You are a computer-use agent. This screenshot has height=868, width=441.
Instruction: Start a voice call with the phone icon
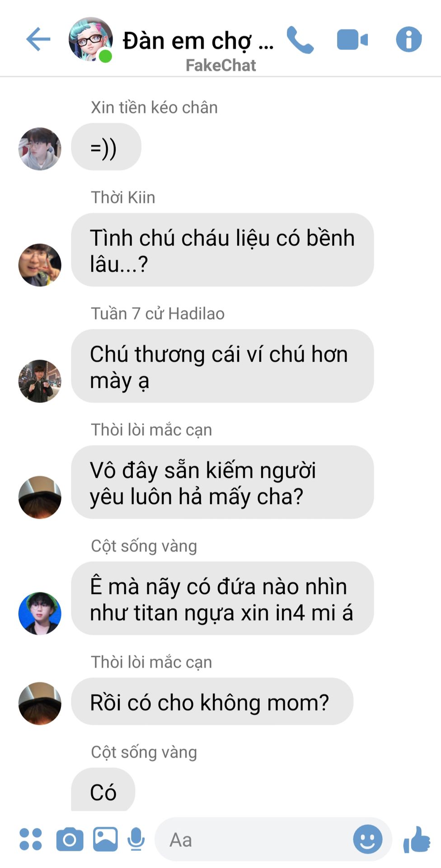pos(300,40)
